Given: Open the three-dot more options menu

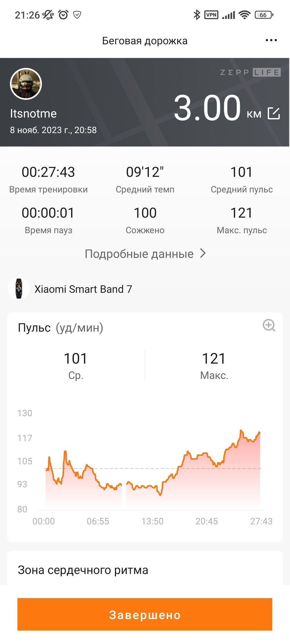Looking at the screenshot, I should click(271, 40).
